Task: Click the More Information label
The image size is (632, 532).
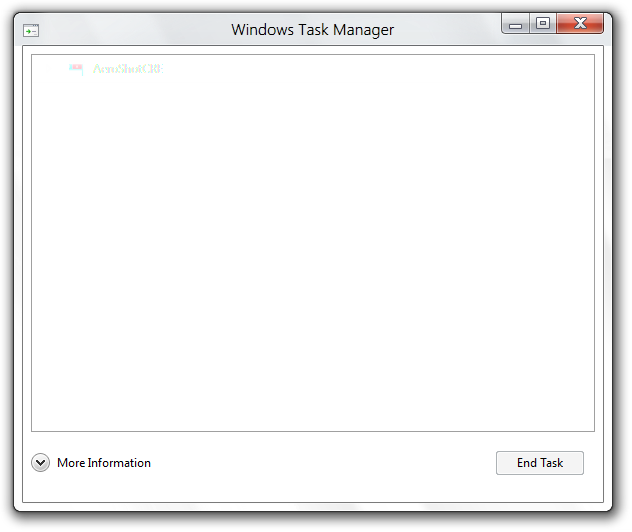Action: point(104,463)
